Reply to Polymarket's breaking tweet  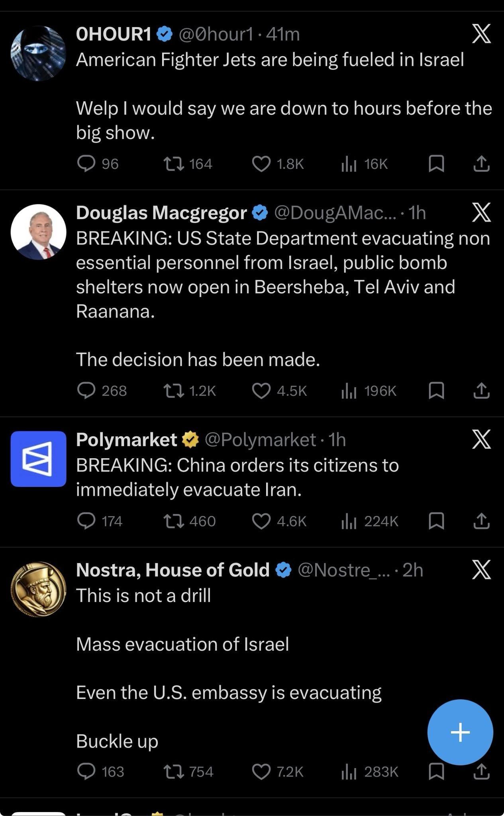point(86,521)
